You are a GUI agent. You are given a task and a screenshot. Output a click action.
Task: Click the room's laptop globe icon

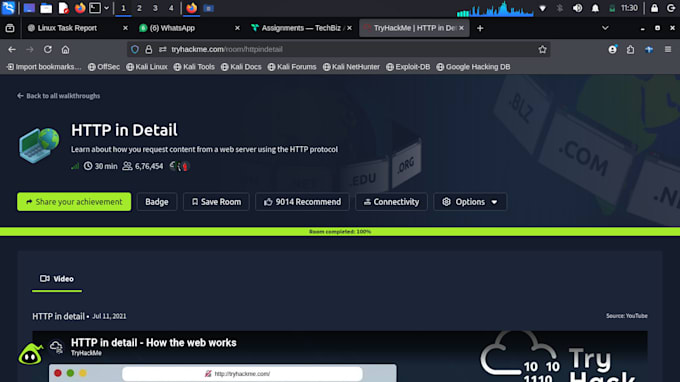coord(39,145)
